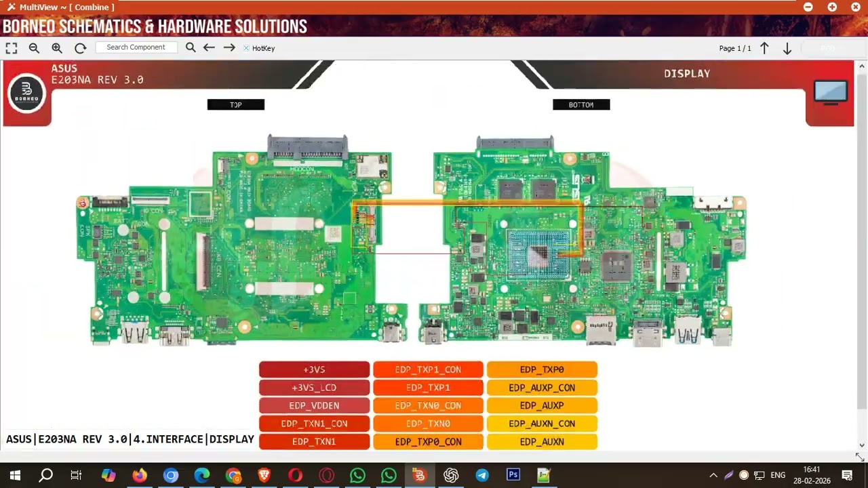The width and height of the screenshot is (868, 488).
Task: Go to the next page with the down arrow
Action: click(787, 48)
